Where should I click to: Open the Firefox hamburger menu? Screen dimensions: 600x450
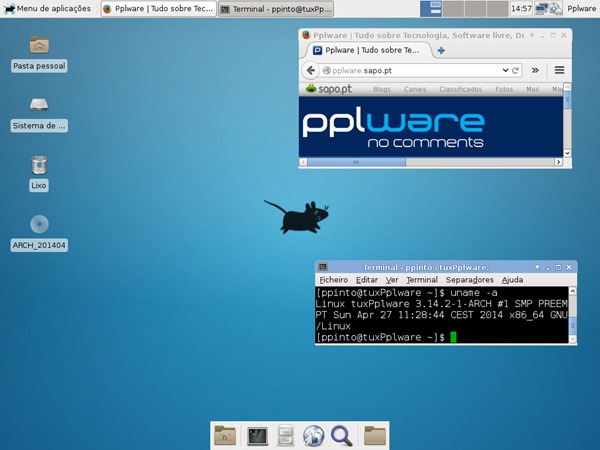click(559, 70)
